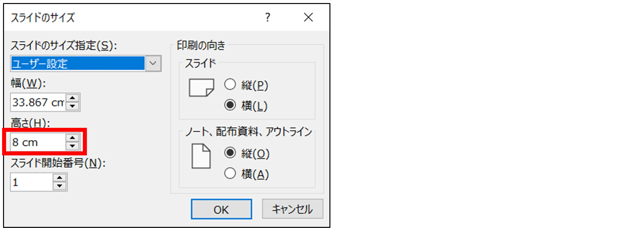The height and width of the screenshot is (228, 644).
Task: Click the landscape slide orientation page icon
Action: click(x=201, y=88)
